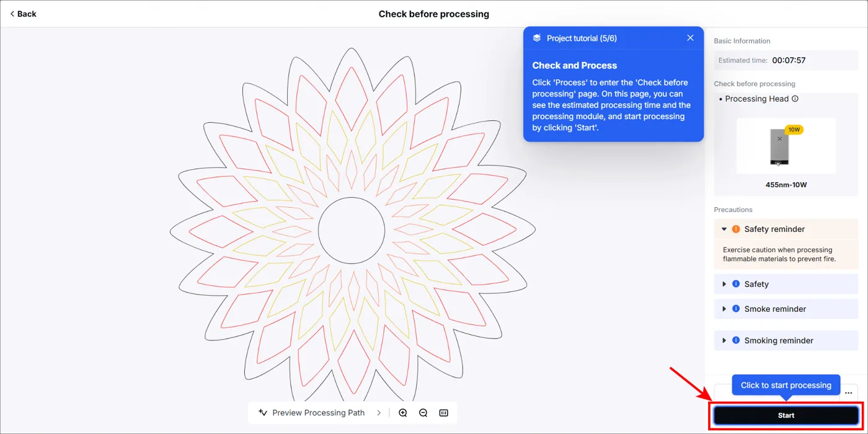868x434 pixels.
Task: Click the Basic Information heading
Action: pyautogui.click(x=742, y=41)
